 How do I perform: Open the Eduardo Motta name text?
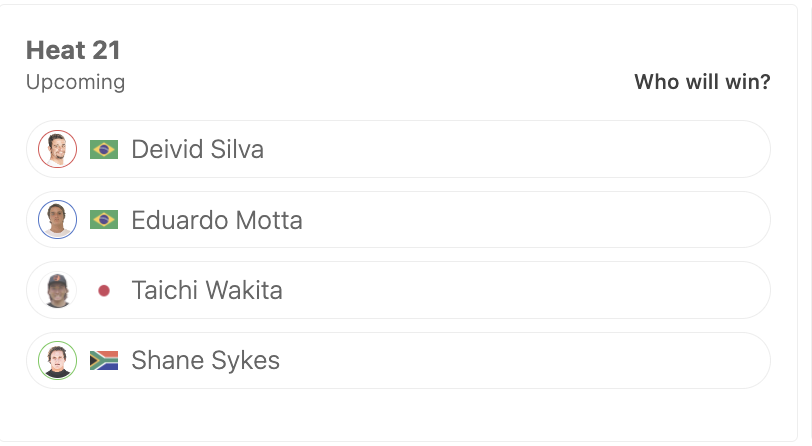point(217,220)
